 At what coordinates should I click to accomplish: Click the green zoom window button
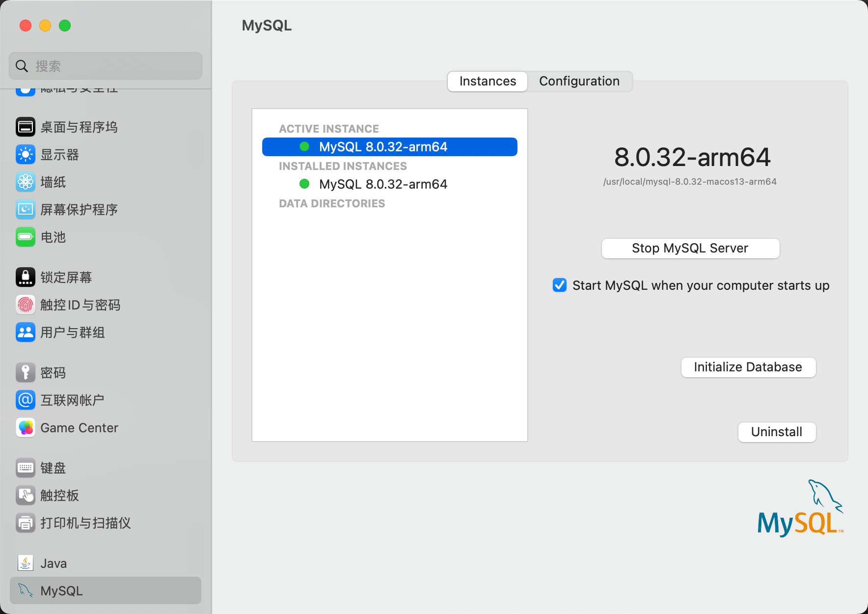click(65, 26)
